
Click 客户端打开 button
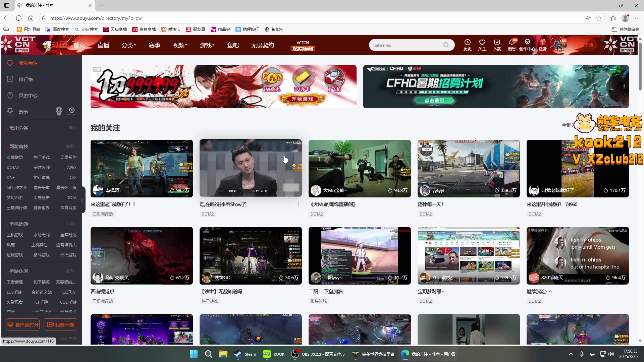point(23,324)
